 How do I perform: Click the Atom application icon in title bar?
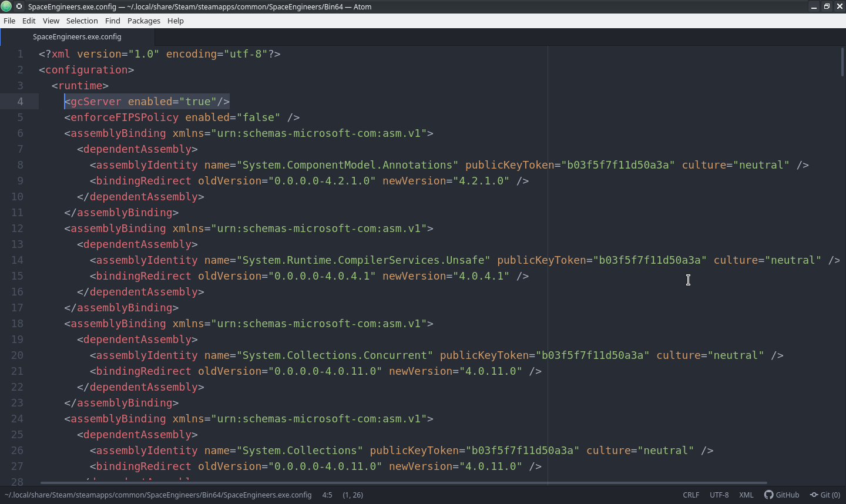click(x=6, y=6)
